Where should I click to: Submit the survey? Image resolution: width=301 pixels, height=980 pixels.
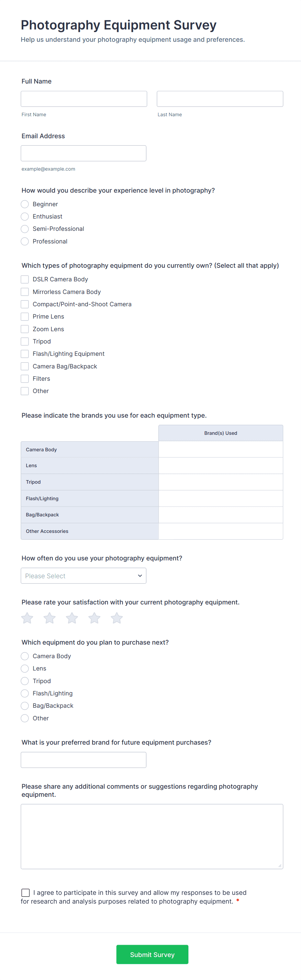[152, 954]
